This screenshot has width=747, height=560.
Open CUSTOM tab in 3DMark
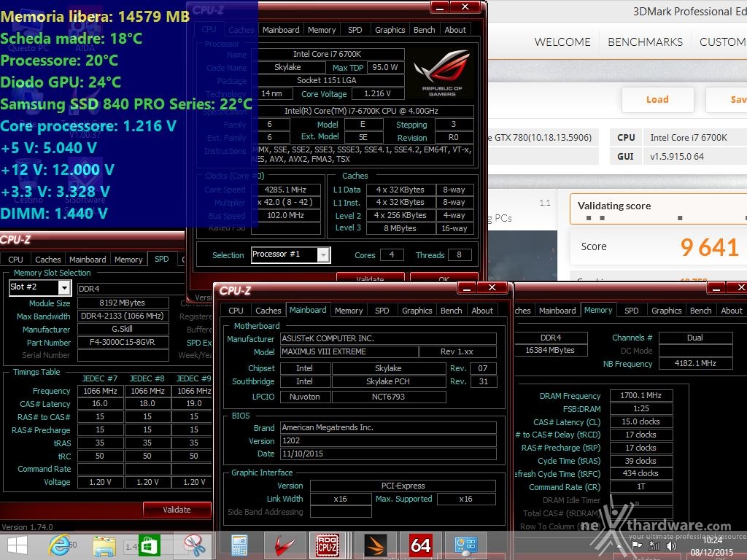point(723,42)
